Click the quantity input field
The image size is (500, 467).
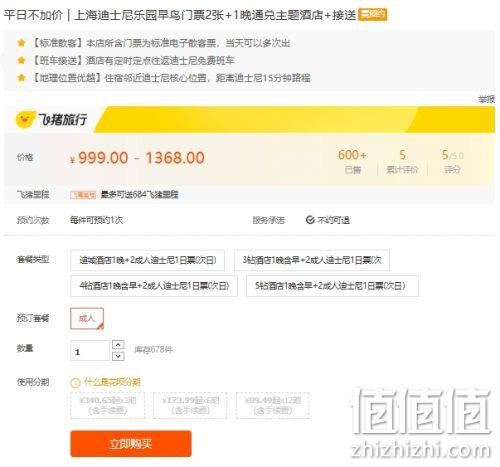[90, 351]
